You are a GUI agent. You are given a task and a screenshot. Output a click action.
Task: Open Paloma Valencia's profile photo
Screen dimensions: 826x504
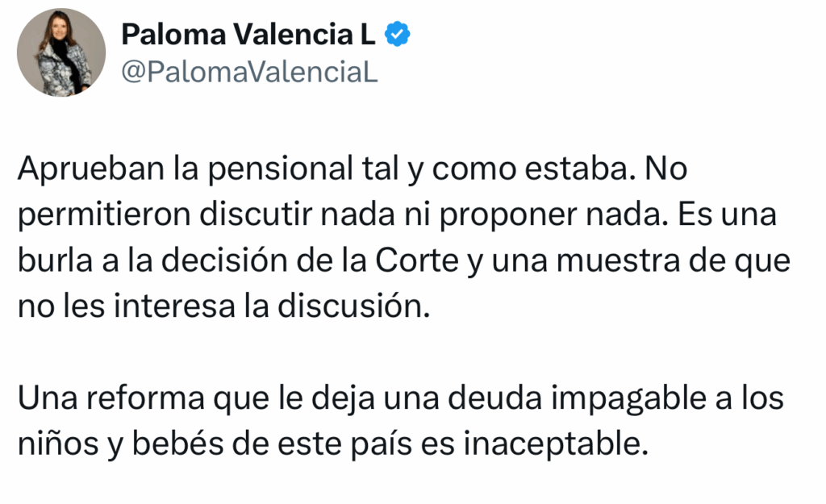click(61, 52)
